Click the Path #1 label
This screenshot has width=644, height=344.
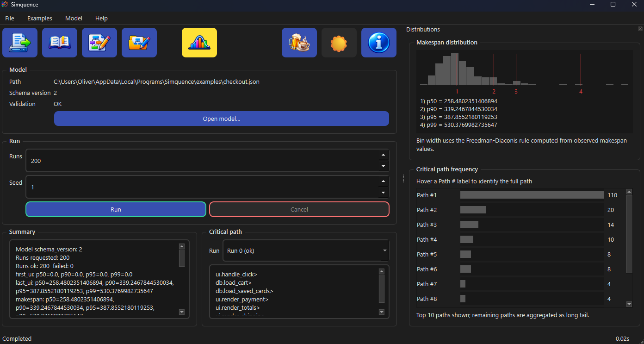tap(427, 195)
